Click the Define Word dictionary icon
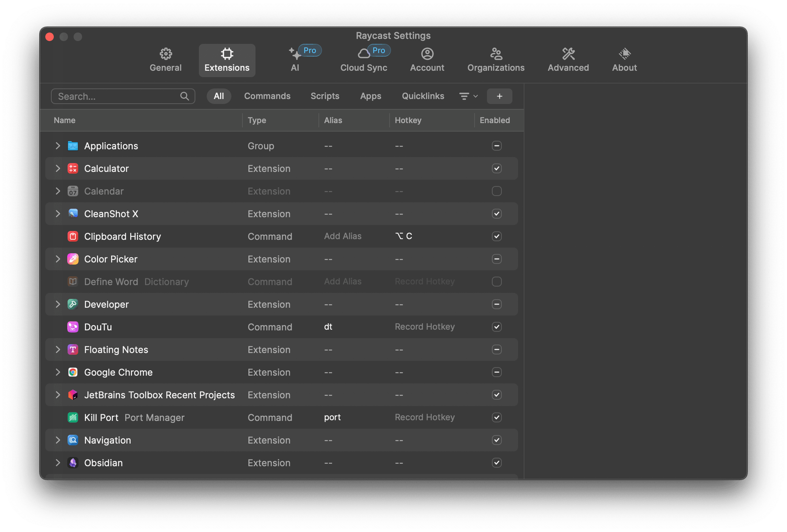This screenshot has height=532, width=787. point(73,282)
